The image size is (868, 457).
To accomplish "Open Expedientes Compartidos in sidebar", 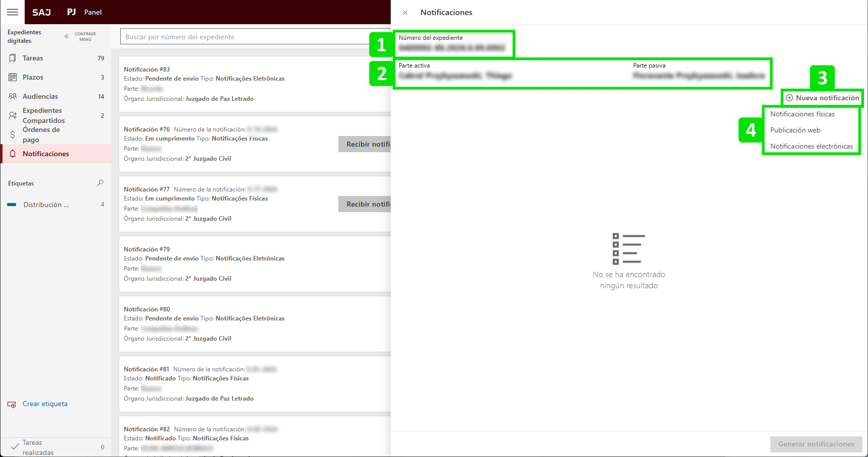I will [43, 115].
